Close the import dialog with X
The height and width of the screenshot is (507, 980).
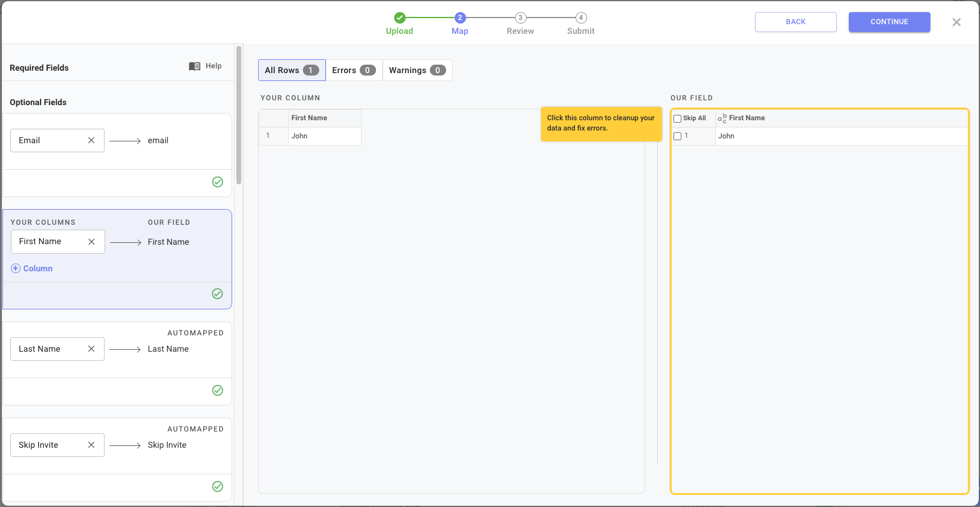956,22
